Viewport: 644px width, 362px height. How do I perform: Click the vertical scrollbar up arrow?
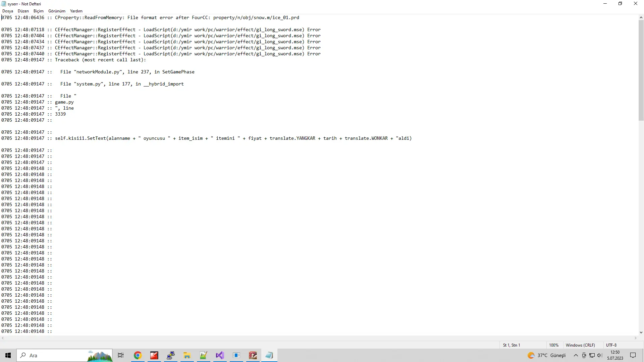click(x=641, y=17)
